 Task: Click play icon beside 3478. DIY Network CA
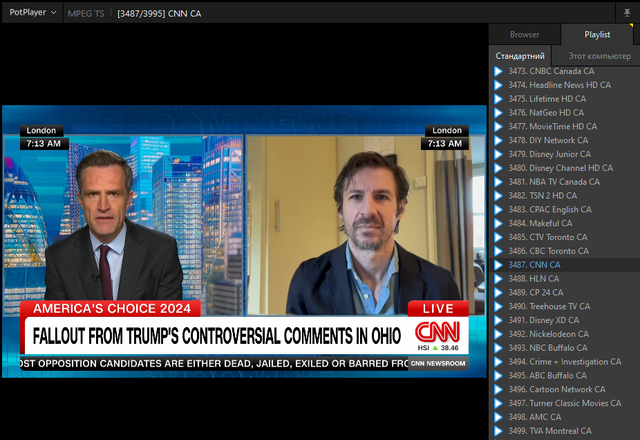(498, 141)
